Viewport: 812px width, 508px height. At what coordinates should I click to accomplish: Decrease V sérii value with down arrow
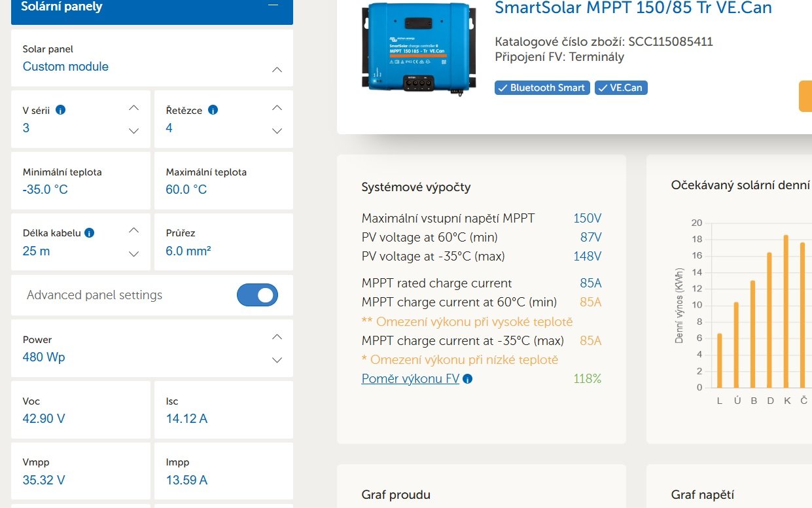point(133,131)
